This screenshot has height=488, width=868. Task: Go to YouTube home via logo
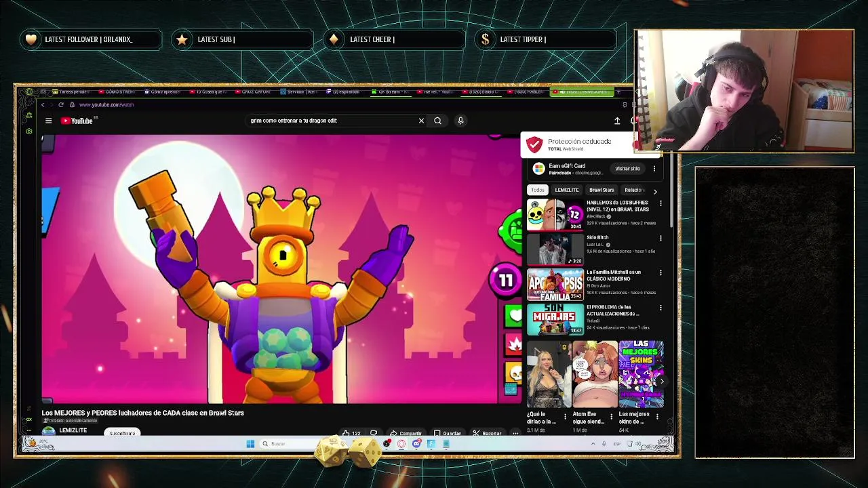pos(77,121)
